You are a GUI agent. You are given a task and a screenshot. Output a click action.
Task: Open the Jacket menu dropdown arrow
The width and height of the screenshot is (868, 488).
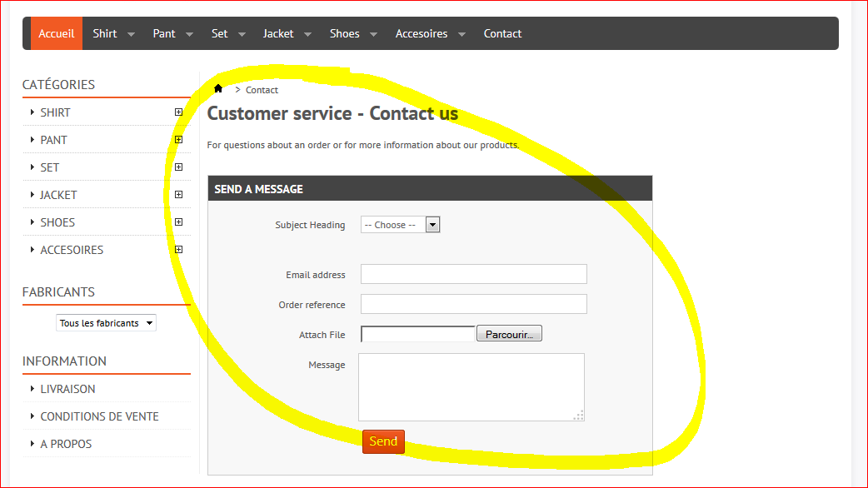[x=307, y=34]
